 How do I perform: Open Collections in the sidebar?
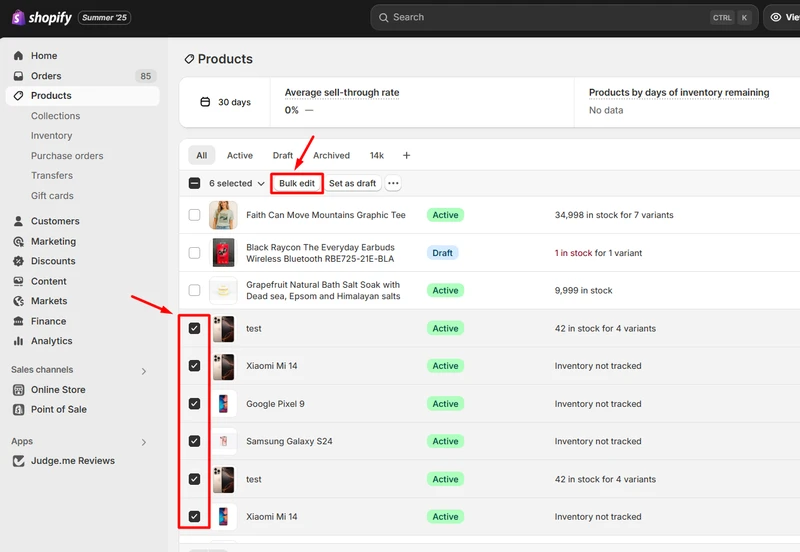pos(55,116)
